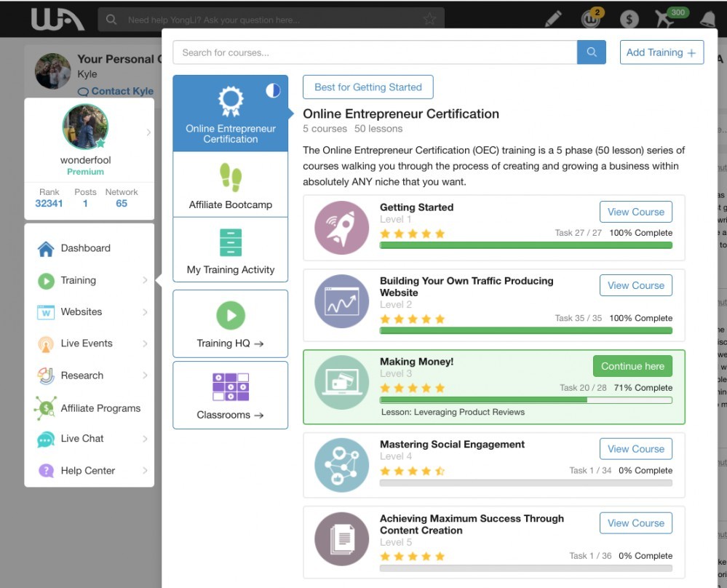The image size is (727, 588).
Task: Click the Training HQ play icon
Action: coord(231,315)
